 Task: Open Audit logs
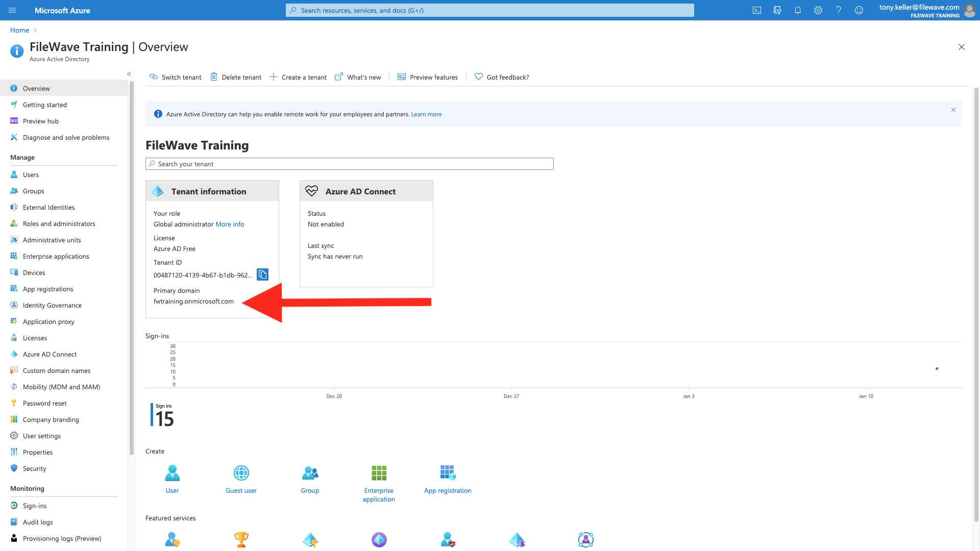point(64,522)
